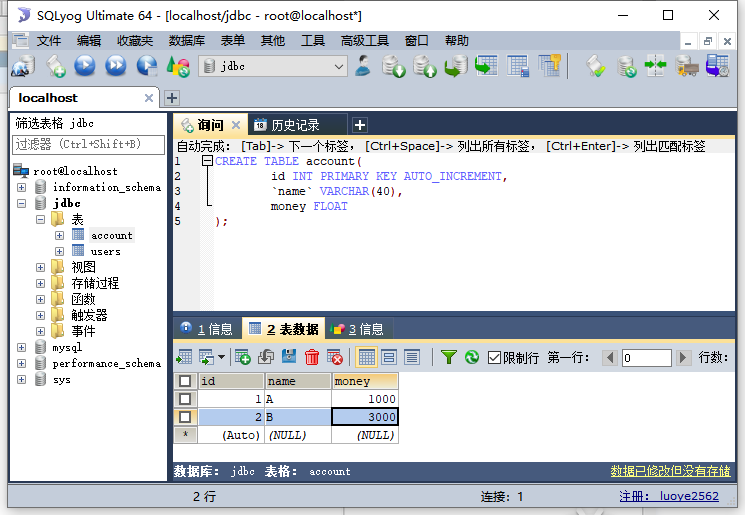Click export table data icon
745x515 pixels.
tap(184, 357)
